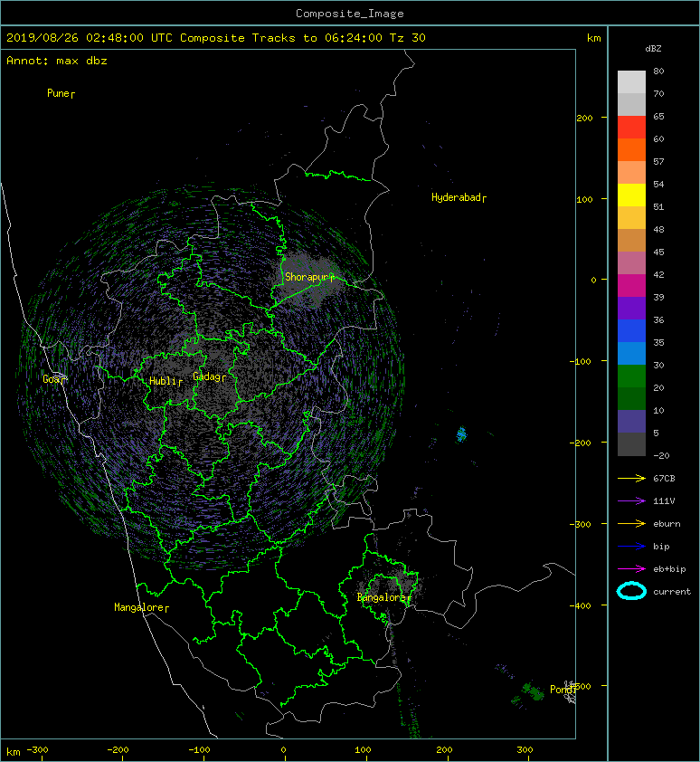700x762 pixels.
Task: Click the bip blue arrow legend icon
Action: 631,547
